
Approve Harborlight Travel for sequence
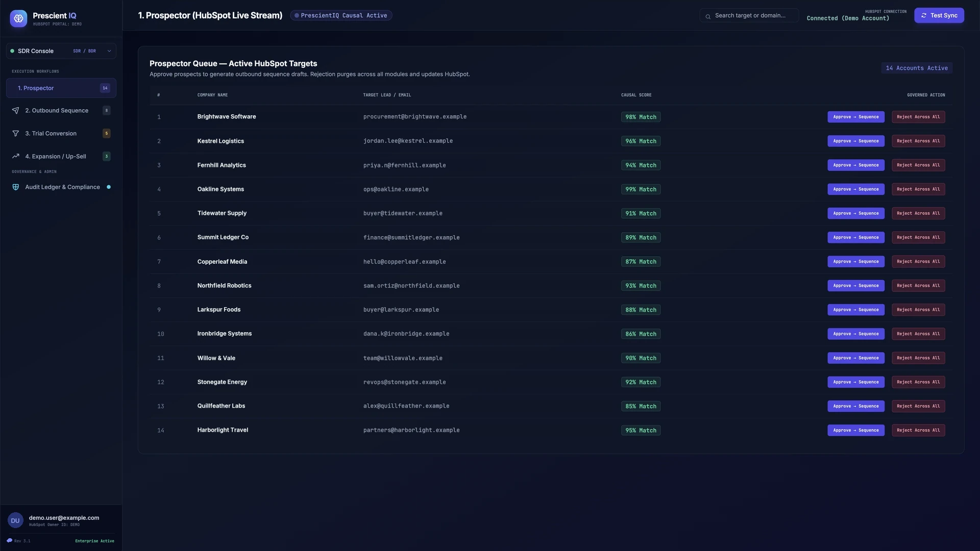click(856, 430)
